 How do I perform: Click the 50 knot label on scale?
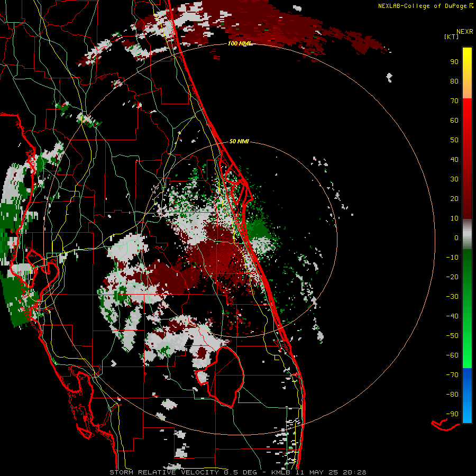(x=454, y=140)
